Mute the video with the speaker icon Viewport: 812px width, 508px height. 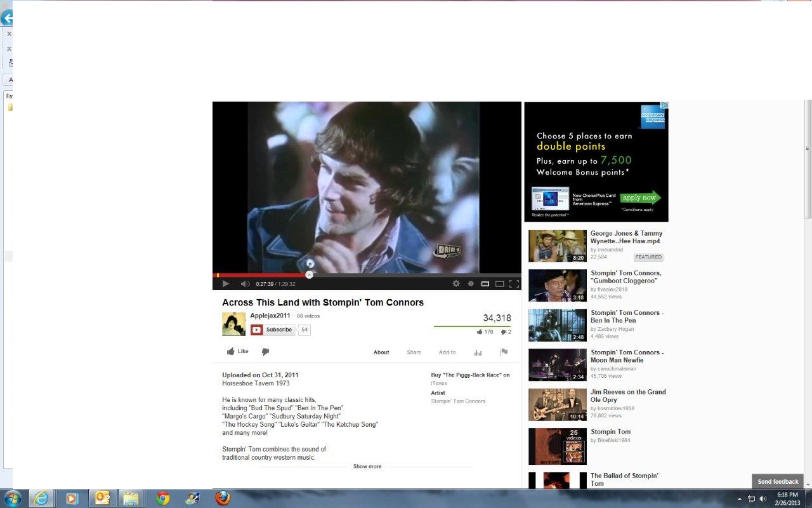[245, 284]
